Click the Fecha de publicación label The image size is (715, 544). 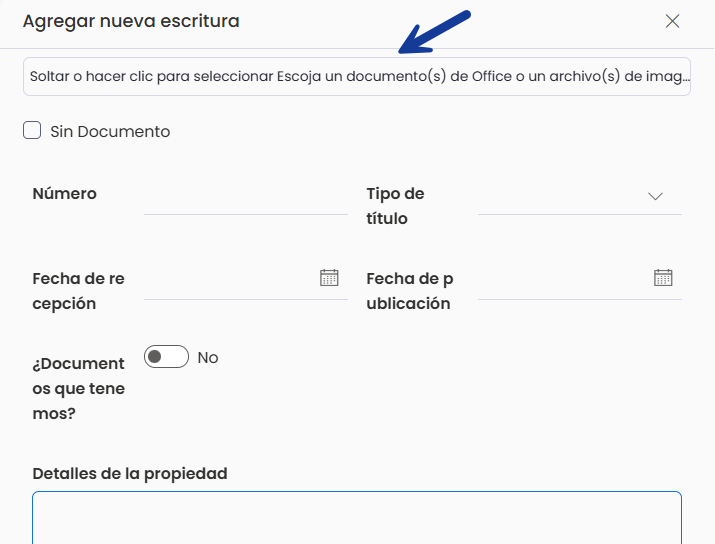(x=410, y=291)
